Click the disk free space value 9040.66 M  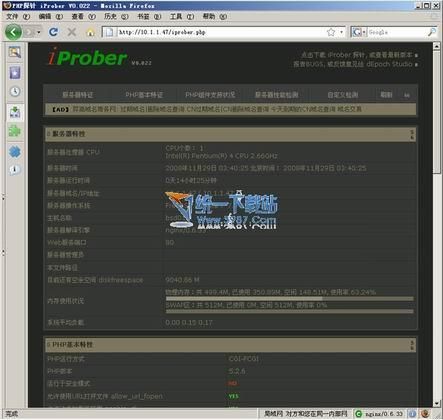point(182,280)
